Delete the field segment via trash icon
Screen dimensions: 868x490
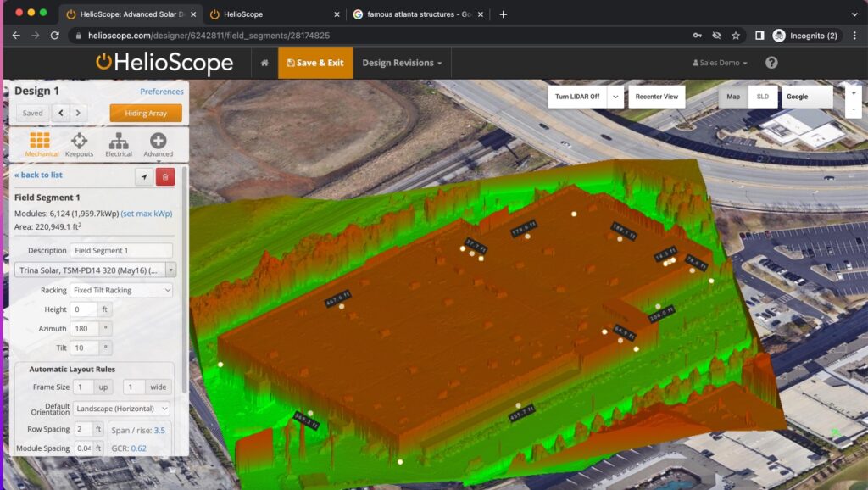click(164, 175)
